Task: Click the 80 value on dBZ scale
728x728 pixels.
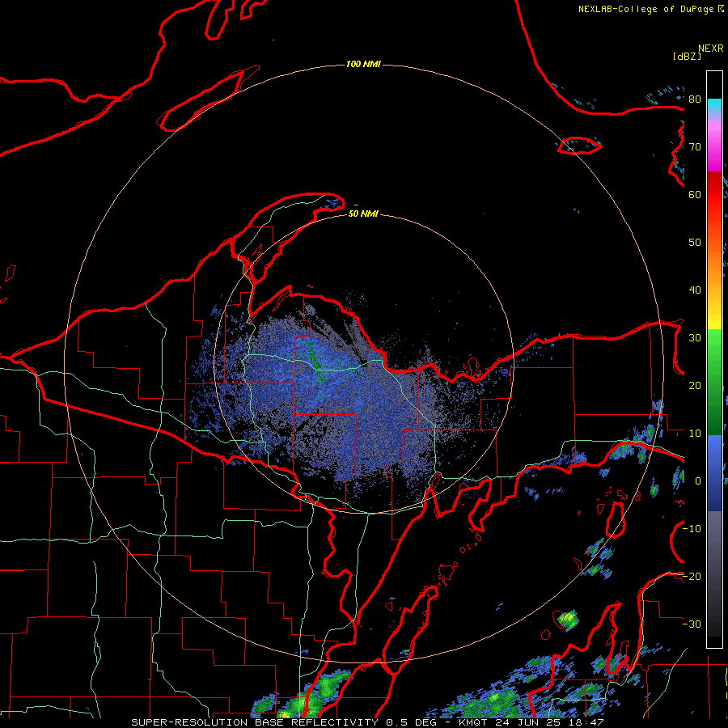Action: (695, 99)
